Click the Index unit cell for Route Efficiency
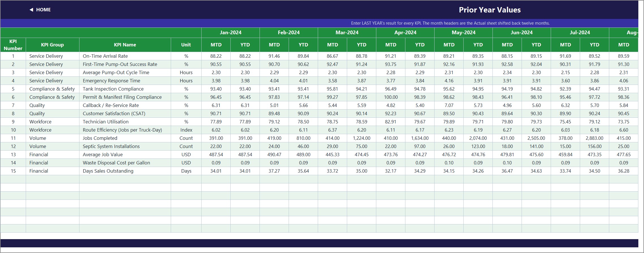 pyautogui.click(x=186, y=130)
